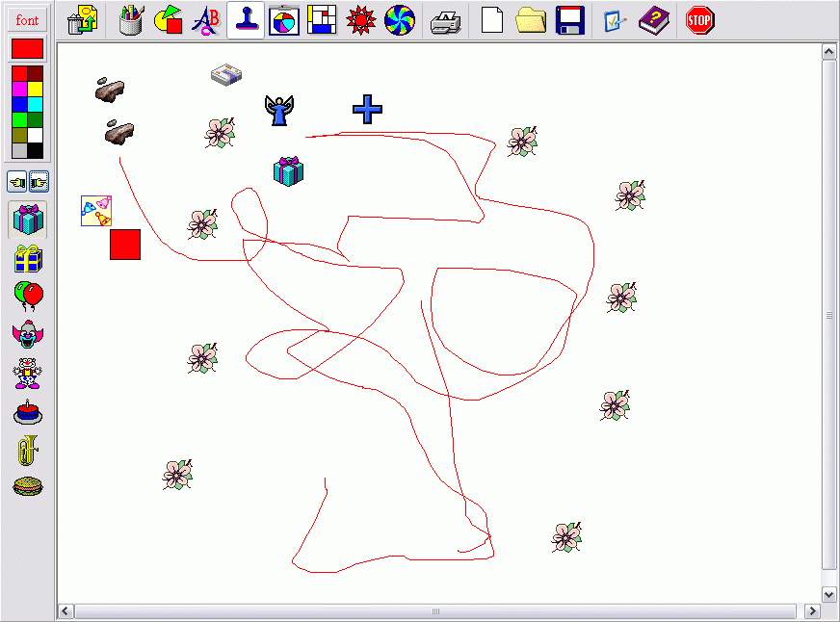Select the clown face stamp

[28, 334]
